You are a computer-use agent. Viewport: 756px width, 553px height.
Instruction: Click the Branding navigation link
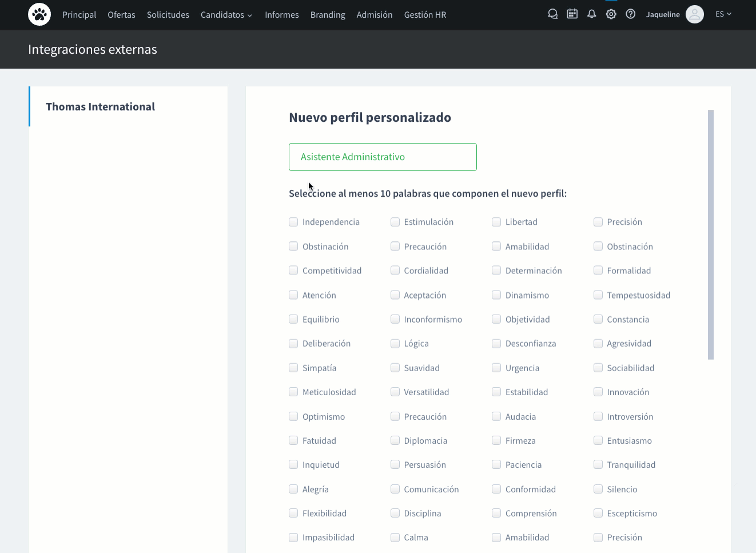(x=328, y=15)
